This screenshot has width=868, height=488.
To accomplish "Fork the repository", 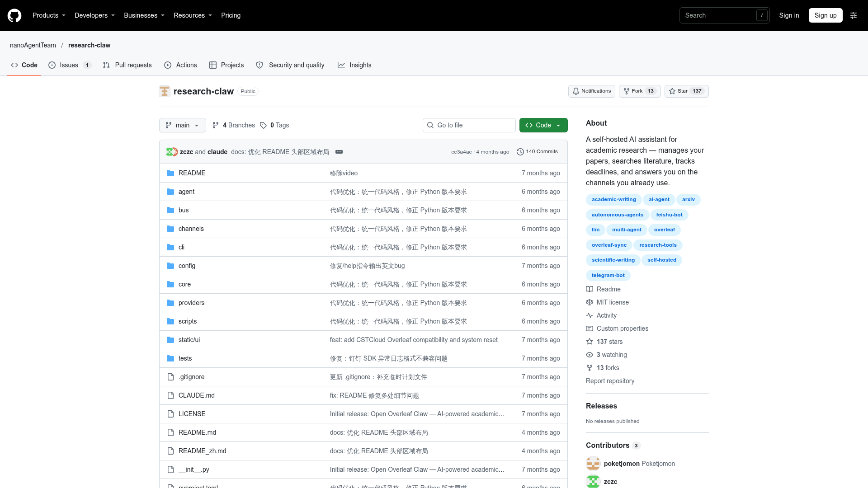I will [x=640, y=91].
